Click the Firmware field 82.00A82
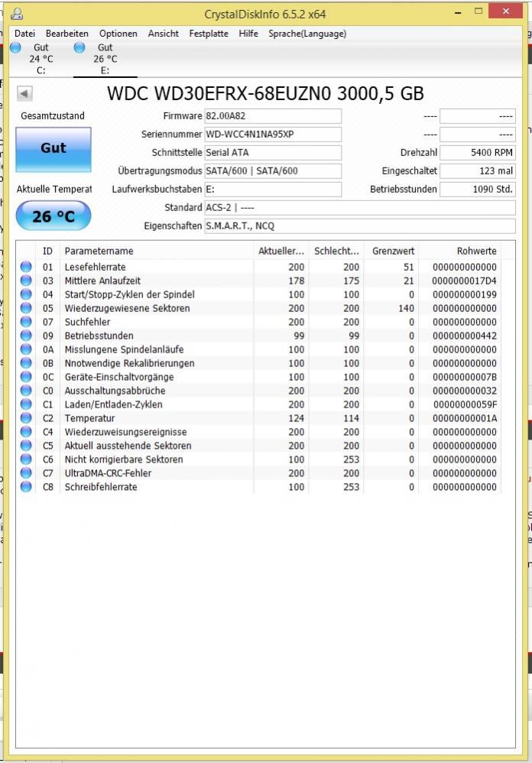This screenshot has width=532, height=763. (x=273, y=116)
